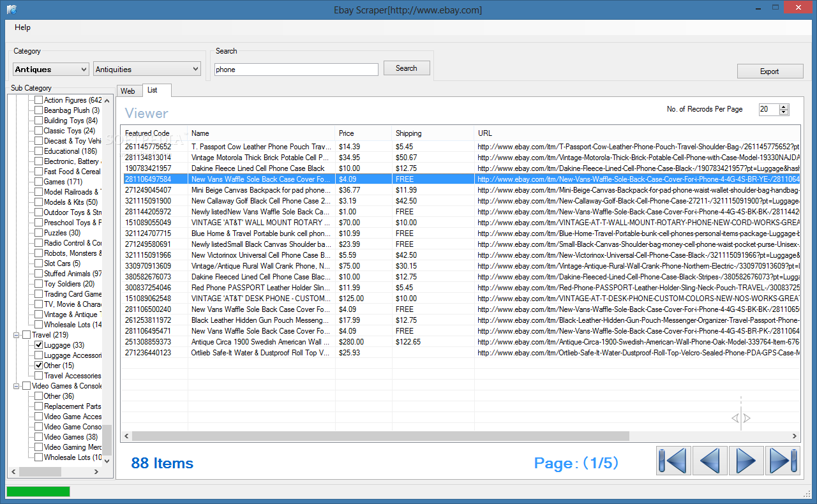The width and height of the screenshot is (817, 504).
Task: Decrease the records per page value
Action: 784,112
